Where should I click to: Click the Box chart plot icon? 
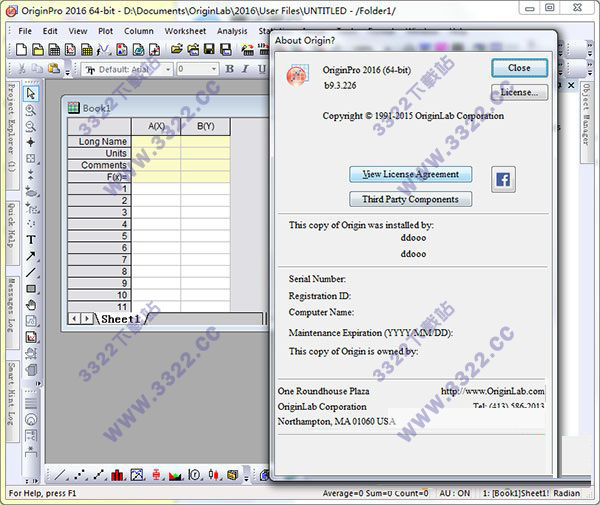(156, 475)
